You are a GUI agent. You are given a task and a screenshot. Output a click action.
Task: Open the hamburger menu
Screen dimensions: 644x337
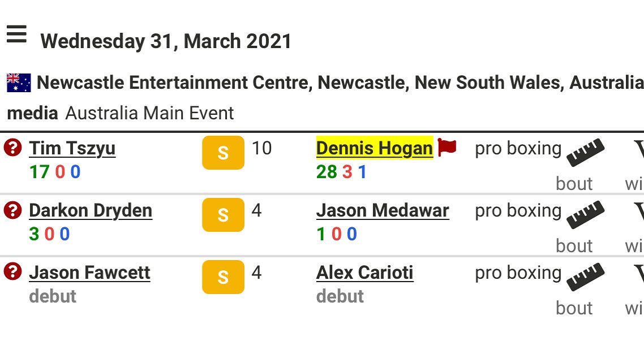[x=16, y=34]
